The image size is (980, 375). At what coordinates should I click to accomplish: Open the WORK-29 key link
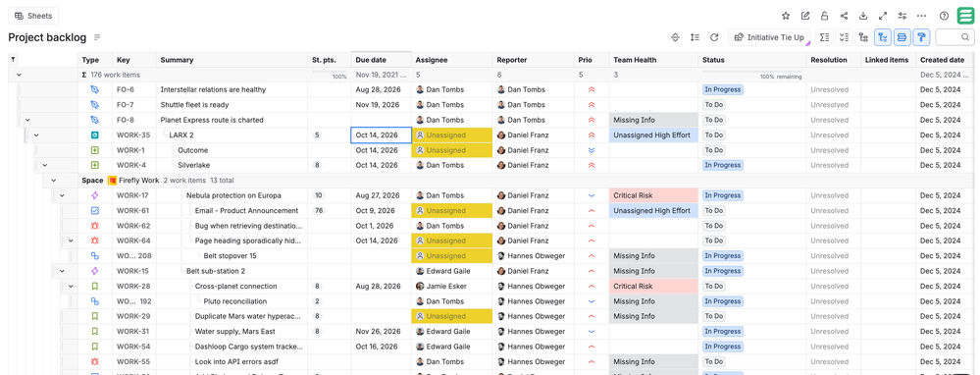click(x=132, y=316)
